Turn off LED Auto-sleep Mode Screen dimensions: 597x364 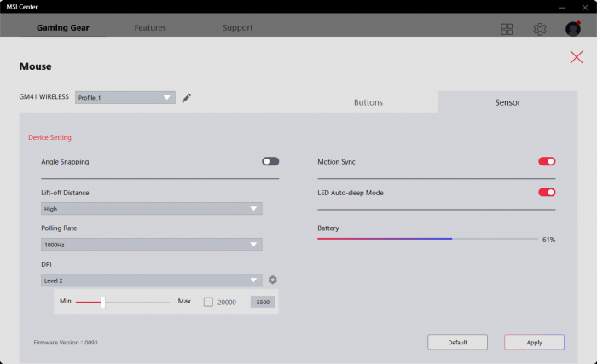click(x=547, y=193)
